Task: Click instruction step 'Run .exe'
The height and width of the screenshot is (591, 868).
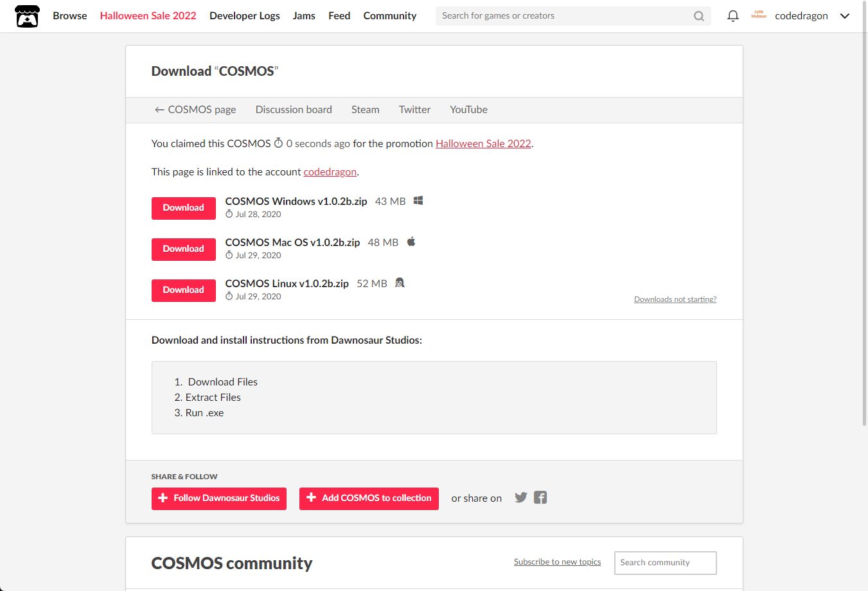Action: [x=205, y=412]
